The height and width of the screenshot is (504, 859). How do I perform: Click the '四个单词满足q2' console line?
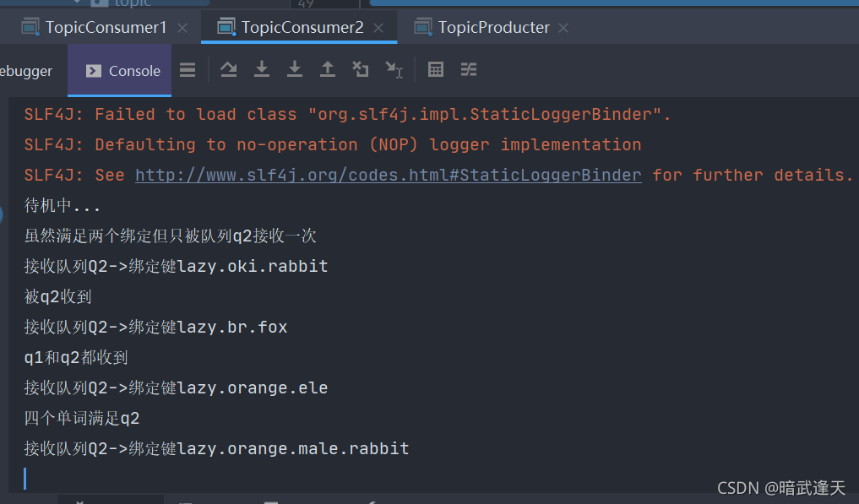pos(82,419)
